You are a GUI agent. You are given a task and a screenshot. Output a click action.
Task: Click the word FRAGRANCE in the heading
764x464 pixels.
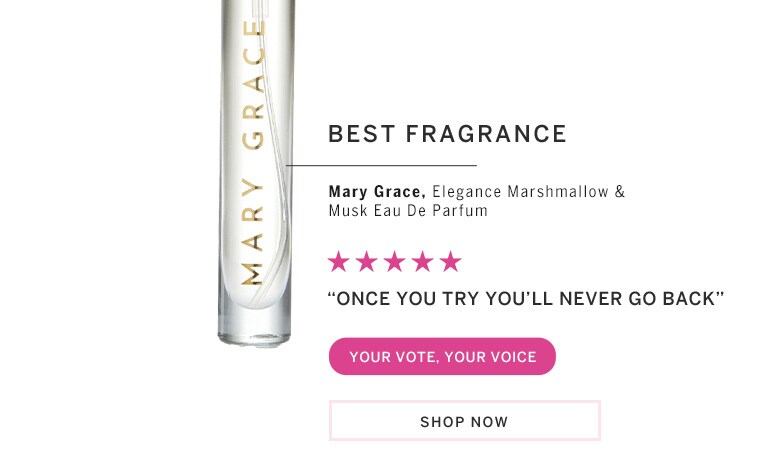click(x=486, y=134)
